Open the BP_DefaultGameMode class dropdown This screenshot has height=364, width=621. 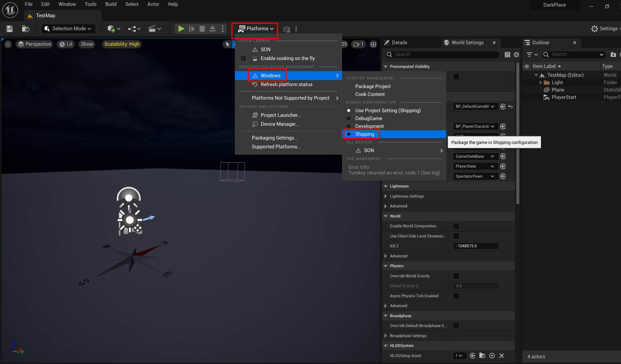476,107
